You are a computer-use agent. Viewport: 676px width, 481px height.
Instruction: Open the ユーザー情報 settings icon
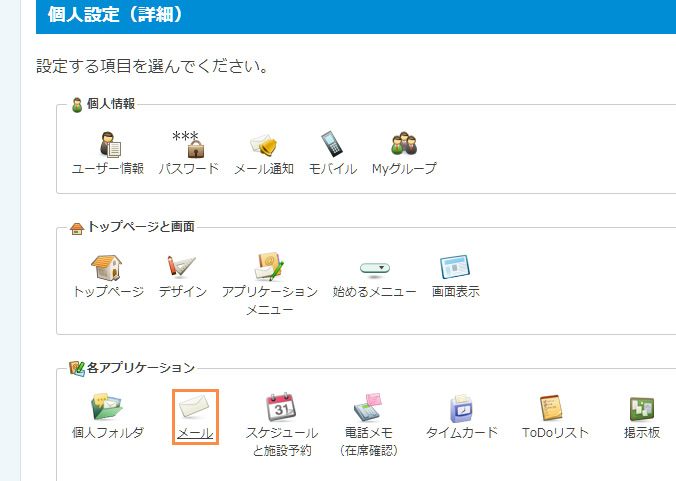(110, 144)
